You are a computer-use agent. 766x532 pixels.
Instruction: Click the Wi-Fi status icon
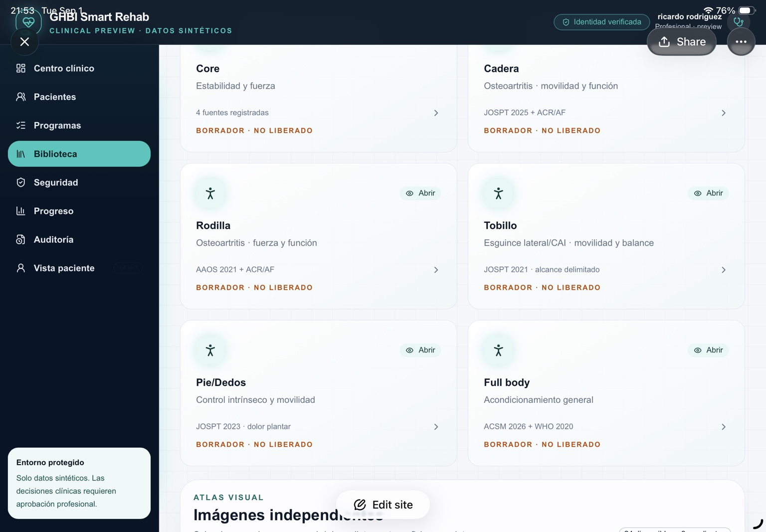(708, 10)
